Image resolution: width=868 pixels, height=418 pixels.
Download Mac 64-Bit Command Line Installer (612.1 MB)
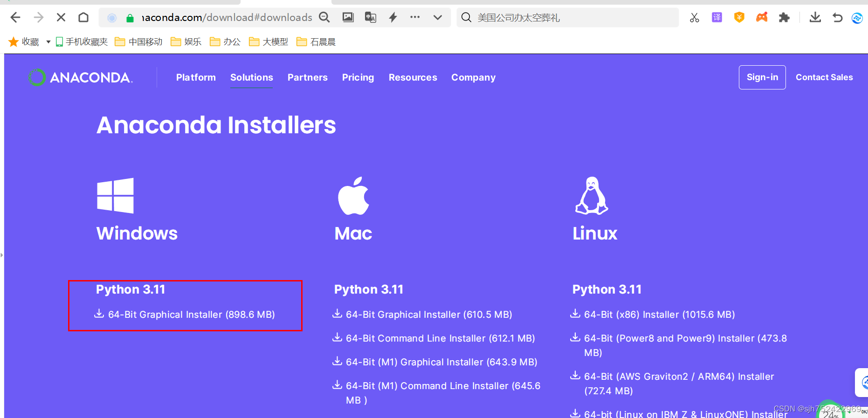tap(434, 338)
